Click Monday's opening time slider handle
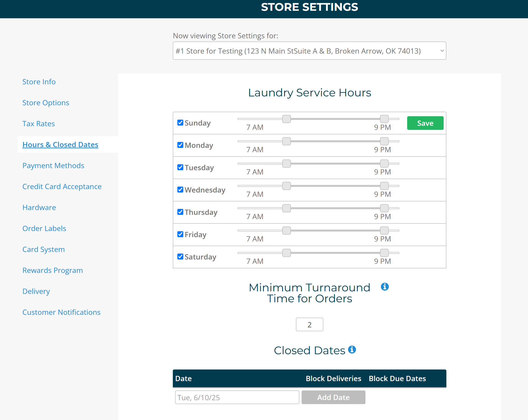 (x=286, y=141)
